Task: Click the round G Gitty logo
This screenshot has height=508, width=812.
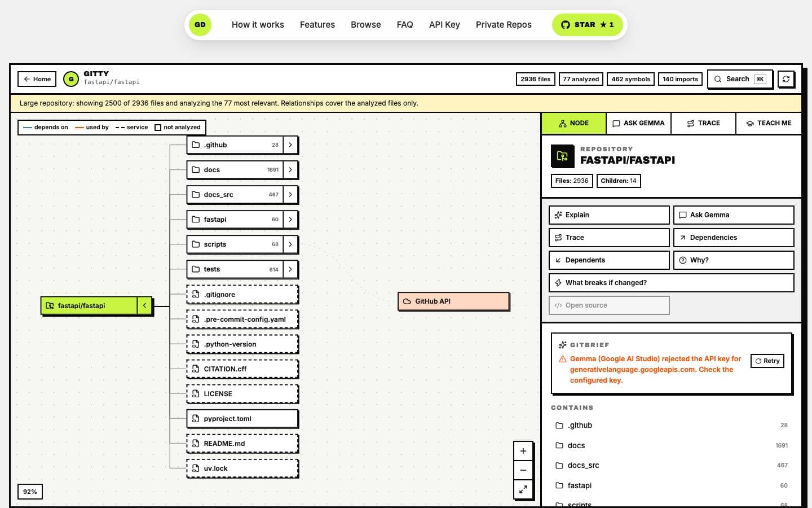Action: pyautogui.click(x=71, y=79)
